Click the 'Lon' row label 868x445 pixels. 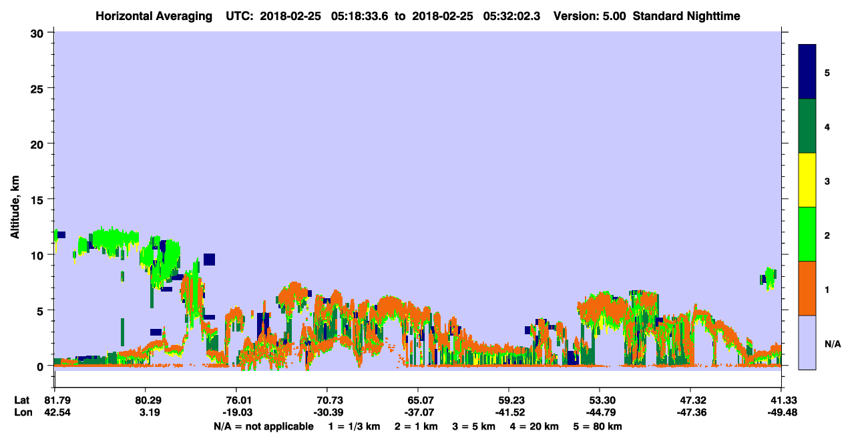point(23,412)
